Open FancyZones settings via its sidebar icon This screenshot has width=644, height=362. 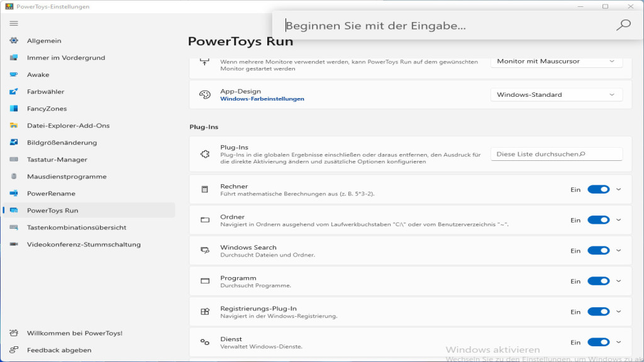pyautogui.click(x=14, y=108)
